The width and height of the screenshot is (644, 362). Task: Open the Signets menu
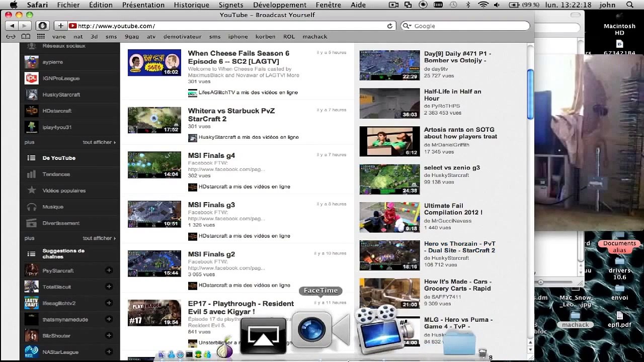tap(231, 5)
